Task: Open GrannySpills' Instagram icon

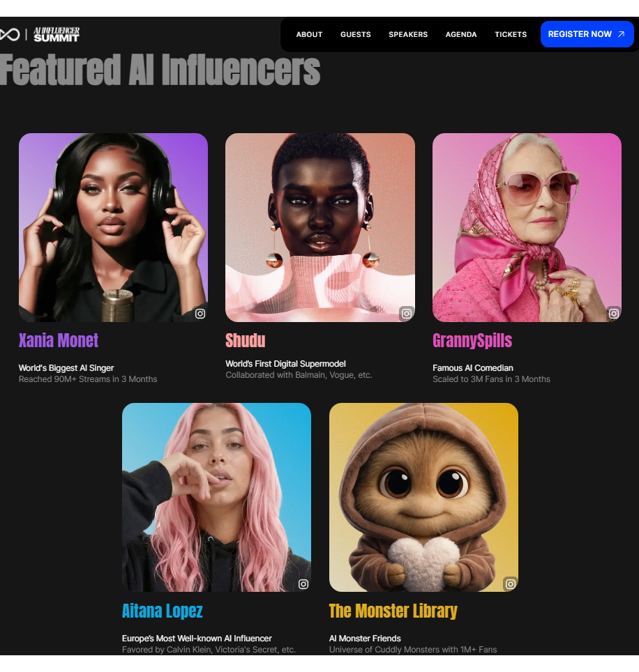Action: (x=614, y=314)
